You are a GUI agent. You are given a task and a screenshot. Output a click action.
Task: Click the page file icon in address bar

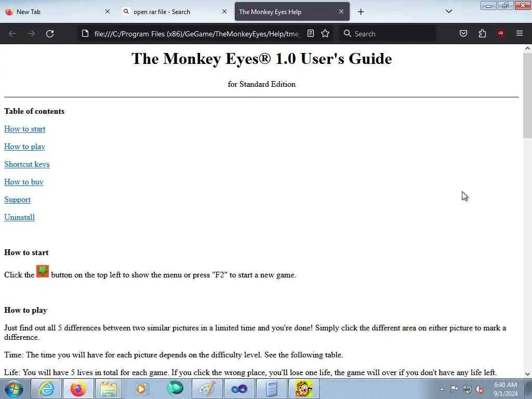(x=85, y=34)
